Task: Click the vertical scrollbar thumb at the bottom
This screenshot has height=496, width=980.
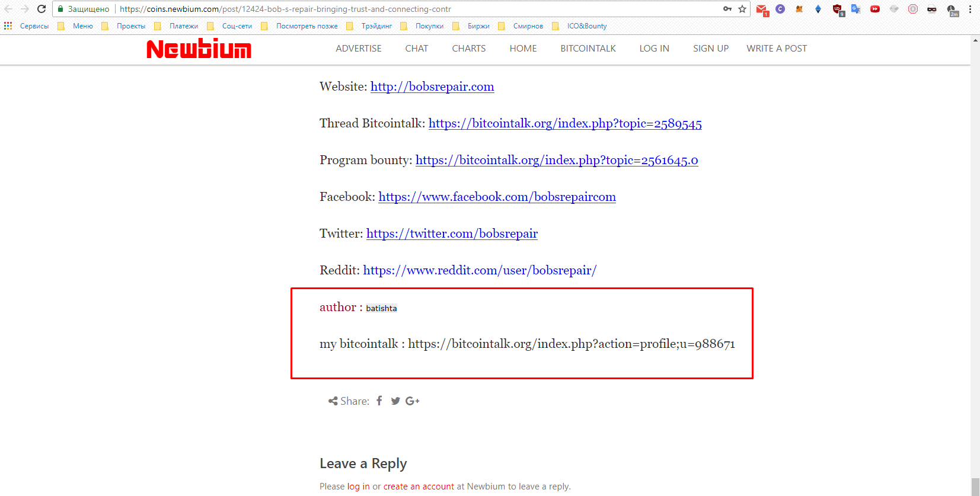Action: (975, 486)
